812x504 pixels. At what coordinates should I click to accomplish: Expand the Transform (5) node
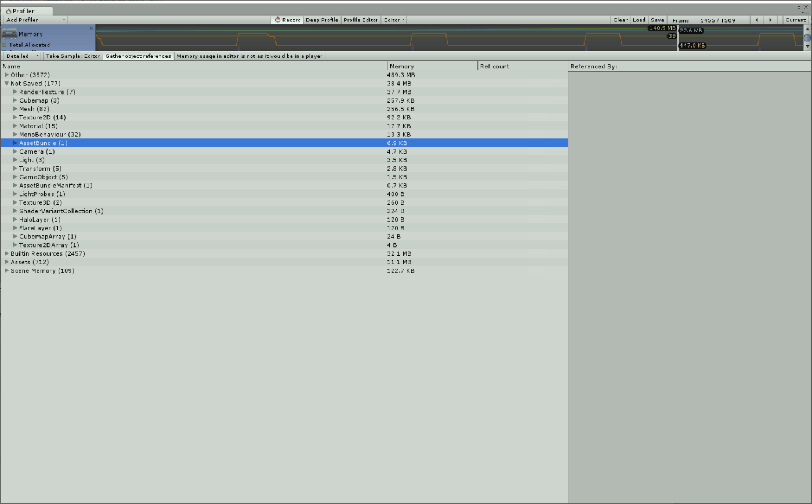point(15,168)
